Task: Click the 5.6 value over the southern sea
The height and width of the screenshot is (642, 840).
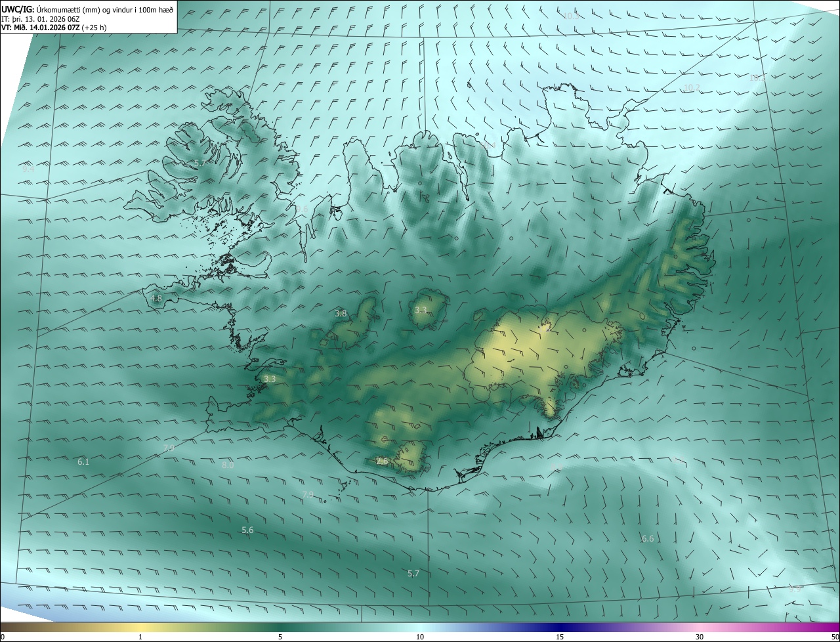Action: [247, 530]
